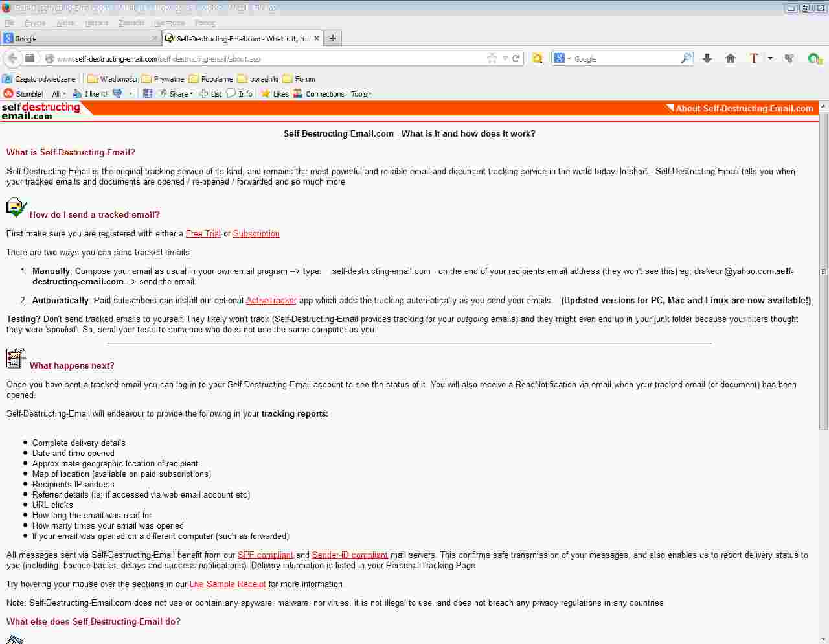
Task: Open the Sender-ID compliant link
Action: point(350,555)
